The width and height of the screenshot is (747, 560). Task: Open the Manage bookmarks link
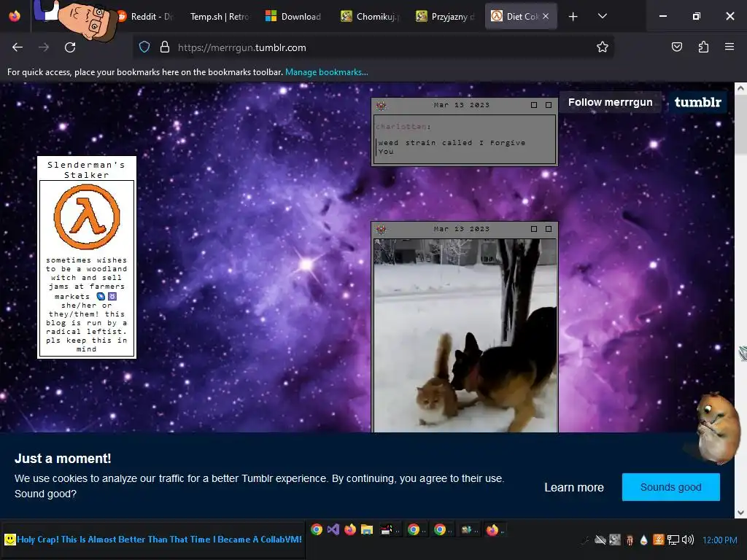pos(326,72)
